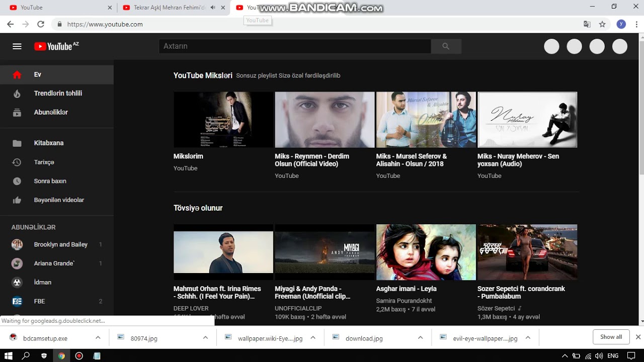Click the Tarixçə history icon

(17, 162)
